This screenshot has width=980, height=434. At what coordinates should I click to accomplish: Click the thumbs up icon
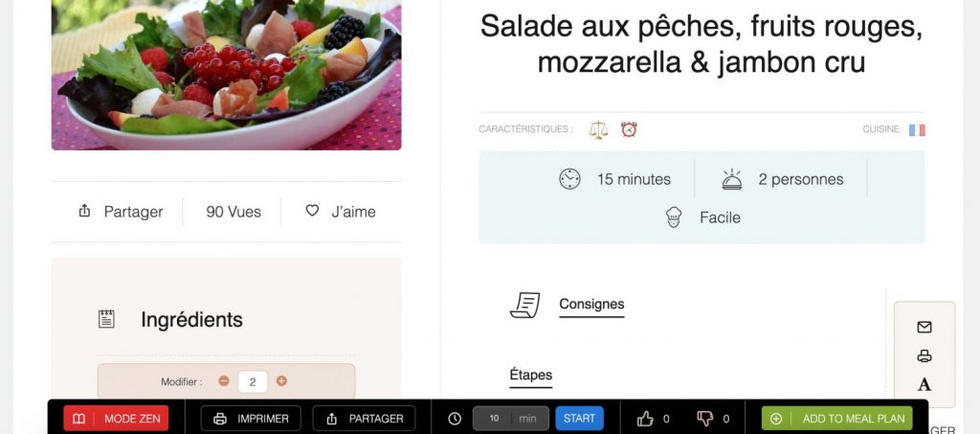pyautogui.click(x=645, y=419)
